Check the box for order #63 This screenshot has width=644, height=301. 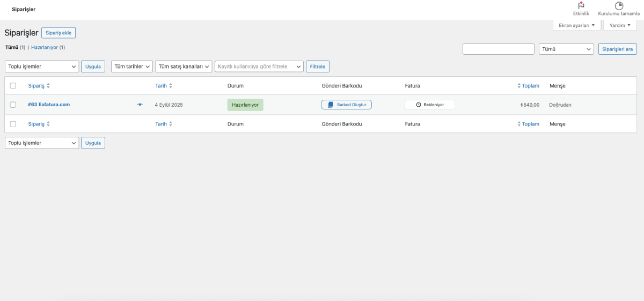[x=13, y=105]
